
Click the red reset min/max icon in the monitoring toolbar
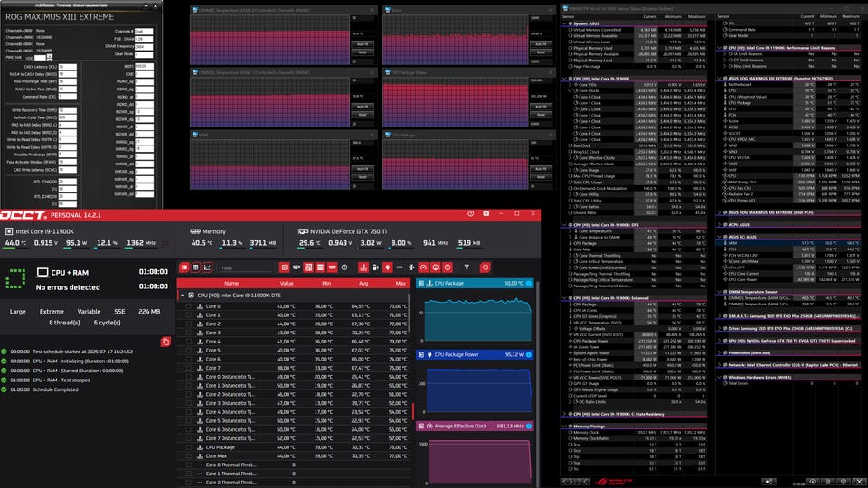coord(485,267)
